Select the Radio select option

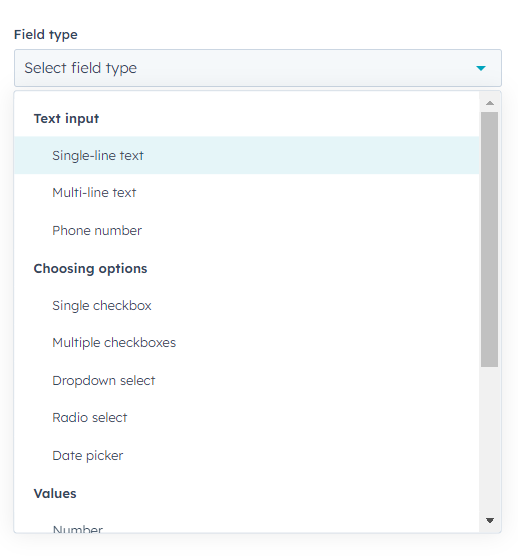[246, 418]
